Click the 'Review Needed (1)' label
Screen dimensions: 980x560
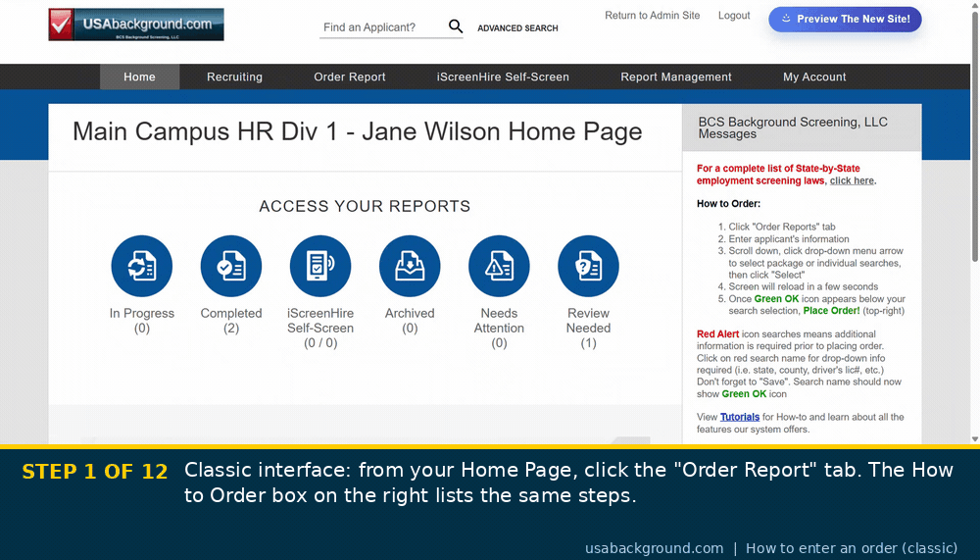click(589, 328)
